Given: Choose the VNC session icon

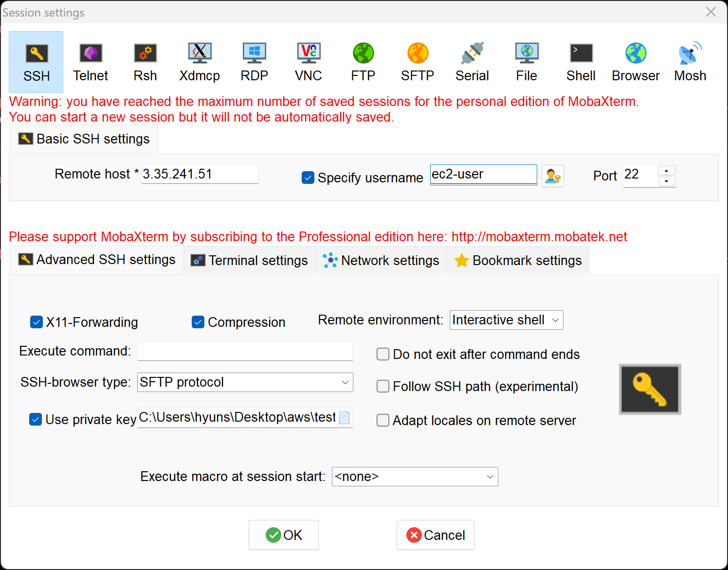Looking at the screenshot, I should [x=309, y=62].
